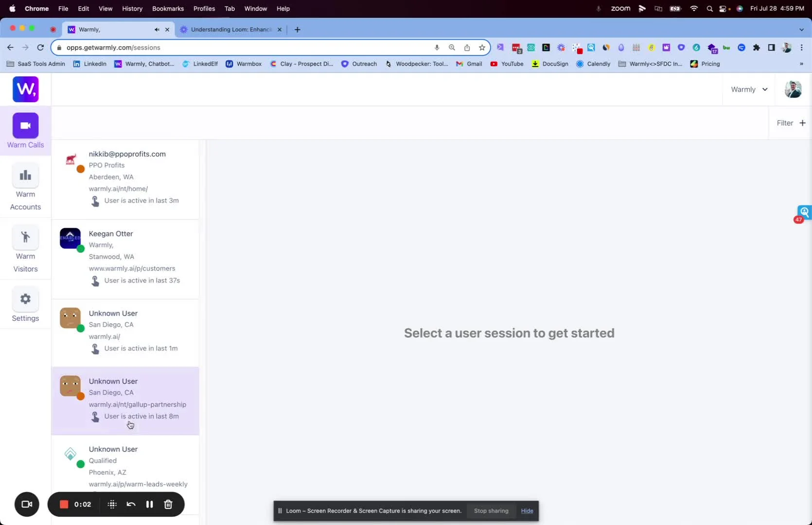Click the Loom camera bubble button

tap(27, 504)
